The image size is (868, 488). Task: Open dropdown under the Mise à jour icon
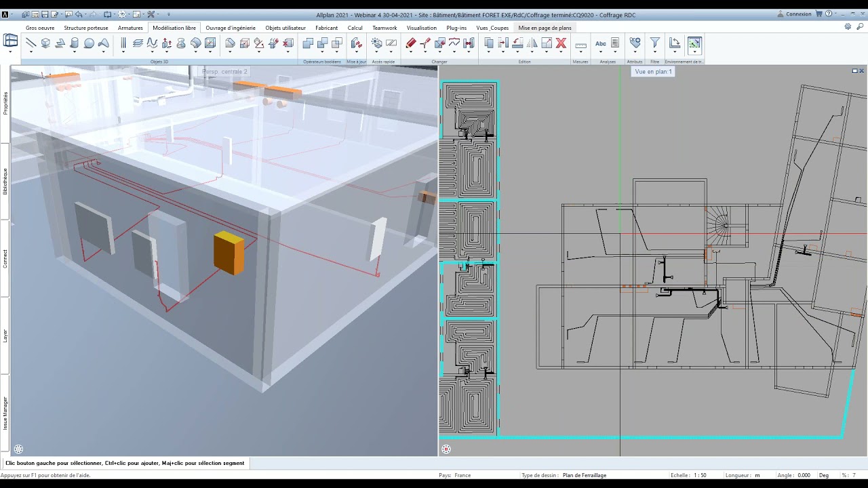(x=357, y=52)
